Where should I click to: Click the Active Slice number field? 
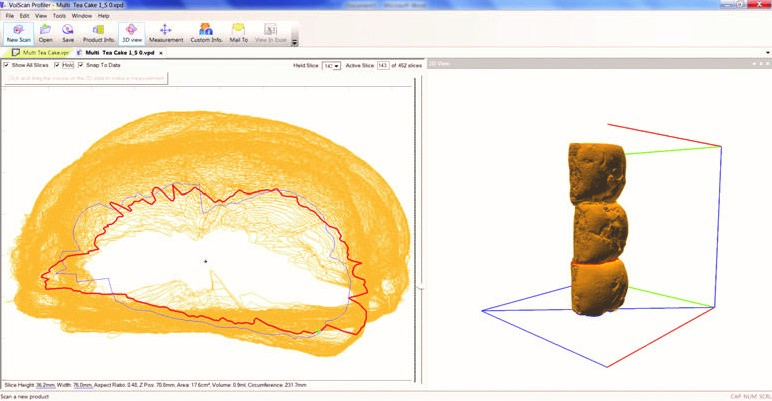[x=382, y=65]
